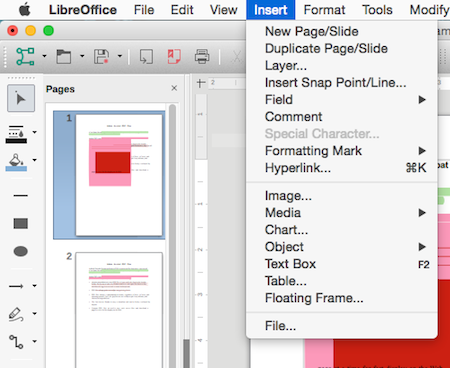450x368 pixels.
Task: Click the Save document icon
Action: click(101, 56)
